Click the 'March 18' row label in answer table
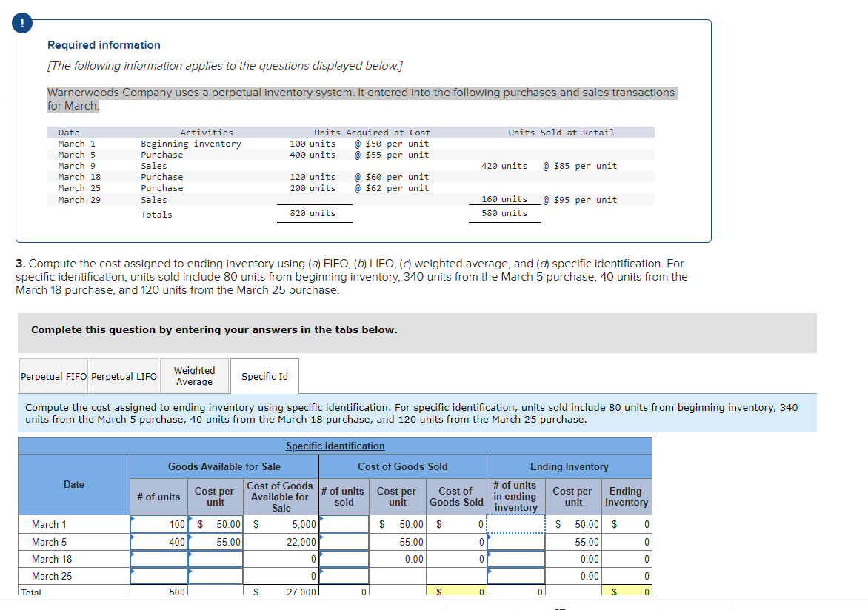This screenshot has width=868, height=610. pos(52,559)
